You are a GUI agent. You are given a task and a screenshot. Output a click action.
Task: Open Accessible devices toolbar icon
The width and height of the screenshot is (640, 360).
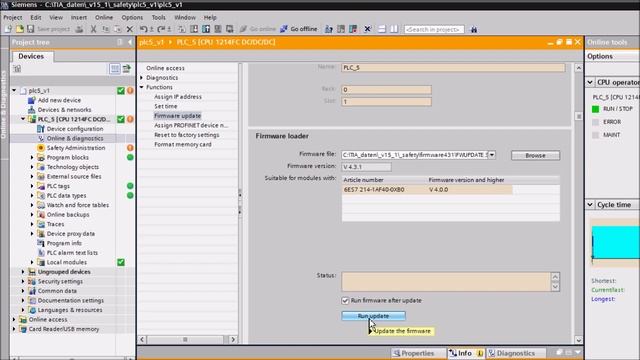tap(329, 29)
